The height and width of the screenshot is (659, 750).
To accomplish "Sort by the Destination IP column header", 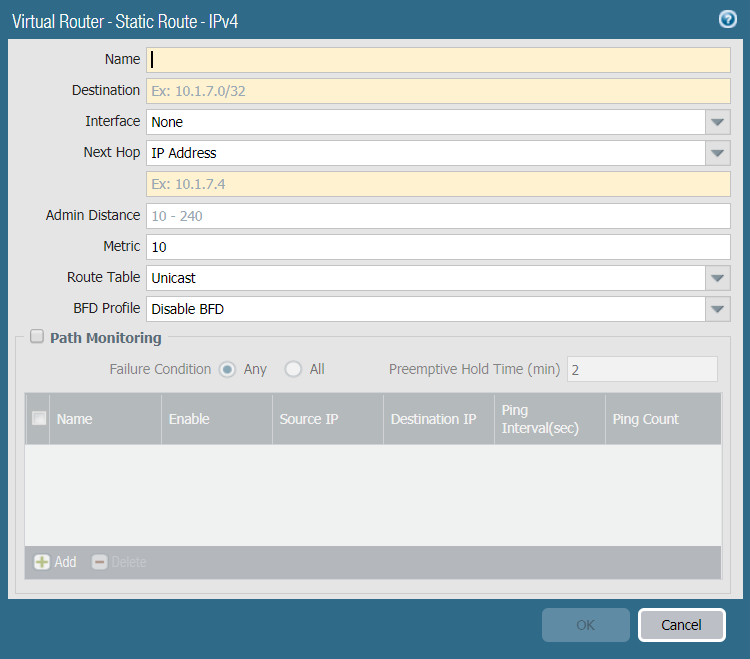I will click(x=433, y=419).
